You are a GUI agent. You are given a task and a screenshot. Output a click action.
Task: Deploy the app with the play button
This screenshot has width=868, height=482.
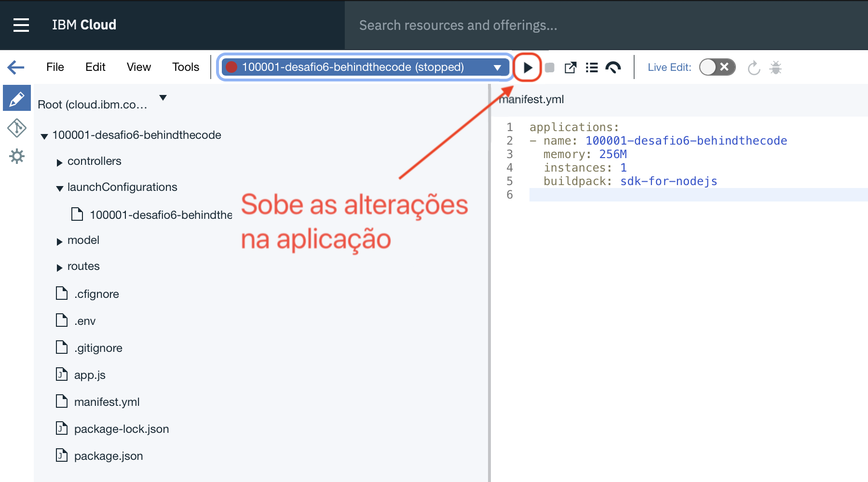(528, 67)
